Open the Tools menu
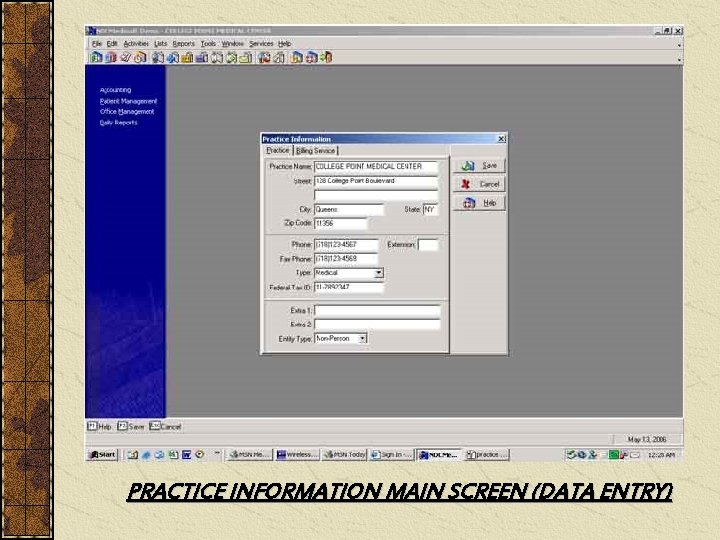720x540 pixels. 208,44
